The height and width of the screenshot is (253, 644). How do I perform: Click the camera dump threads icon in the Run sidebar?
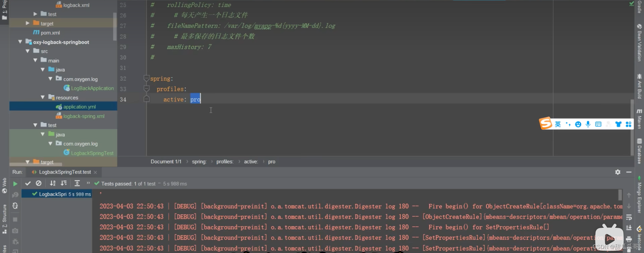click(x=15, y=231)
